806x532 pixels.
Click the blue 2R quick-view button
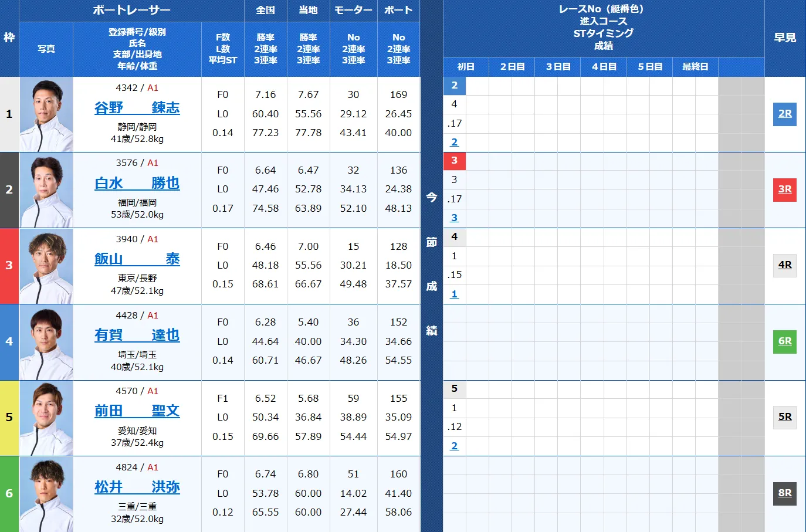pos(784,114)
